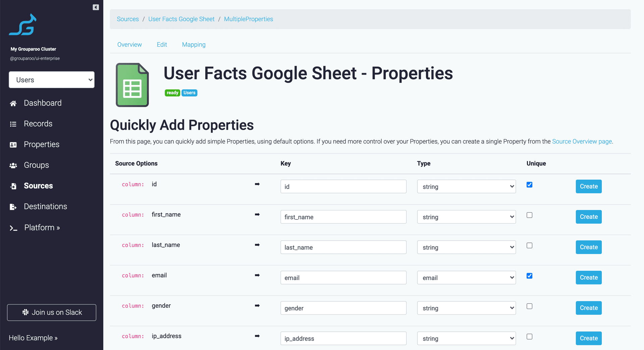The image size is (644, 350).
Task: Open Sources in the sidebar
Action: pyautogui.click(x=38, y=186)
